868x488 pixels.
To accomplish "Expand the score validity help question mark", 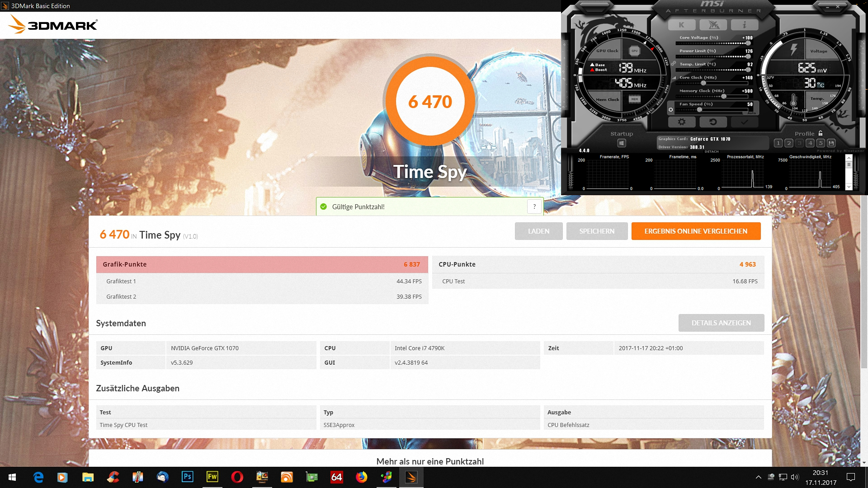I will click(534, 206).
